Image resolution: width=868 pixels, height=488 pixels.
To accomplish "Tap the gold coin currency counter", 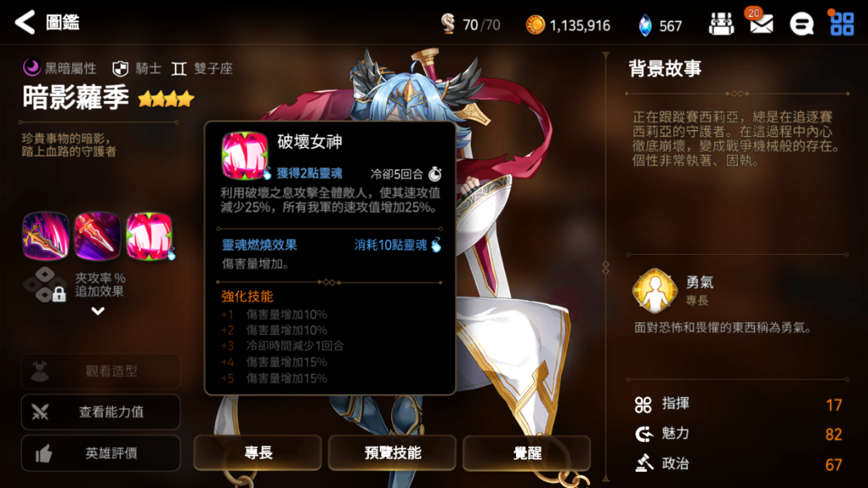I will click(568, 26).
